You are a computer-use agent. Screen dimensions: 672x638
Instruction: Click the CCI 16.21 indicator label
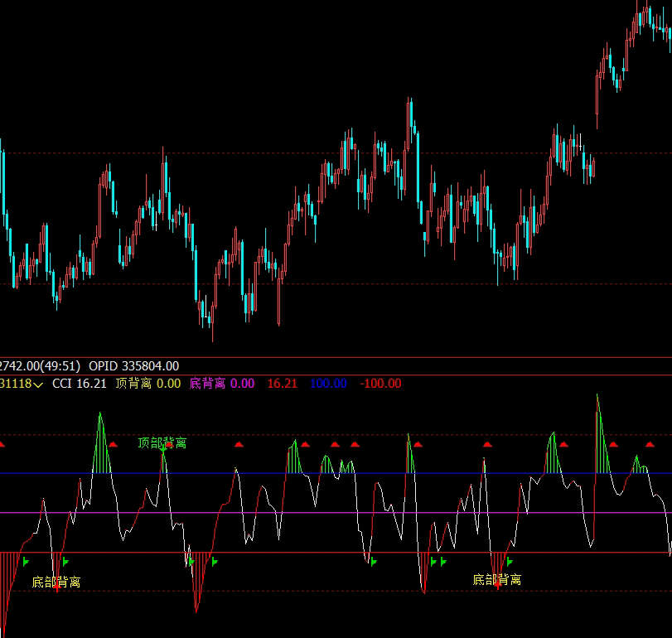[80, 384]
